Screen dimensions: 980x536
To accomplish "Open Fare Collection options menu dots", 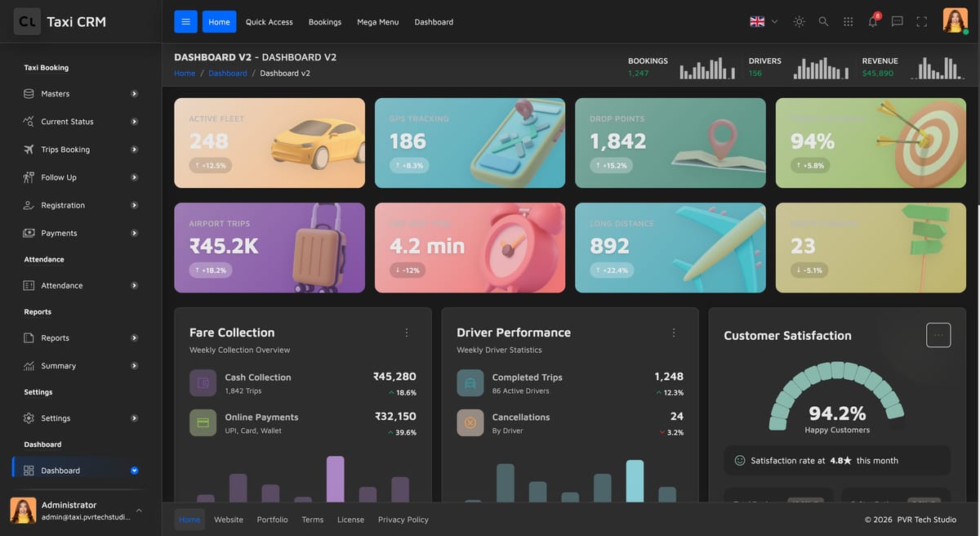I will 407,333.
